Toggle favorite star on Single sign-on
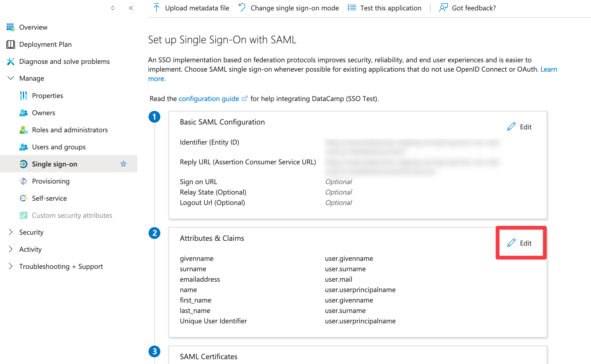Image resolution: width=591 pixels, height=364 pixels. 123,164
